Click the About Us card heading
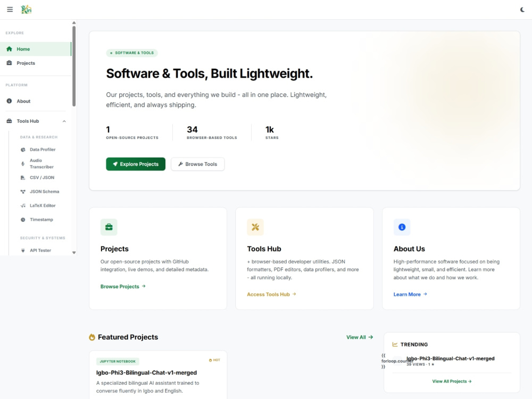The width and height of the screenshot is (532, 399). click(409, 248)
